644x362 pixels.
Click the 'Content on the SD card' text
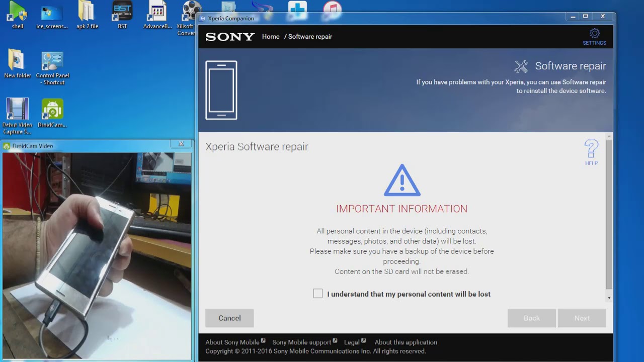click(402, 271)
